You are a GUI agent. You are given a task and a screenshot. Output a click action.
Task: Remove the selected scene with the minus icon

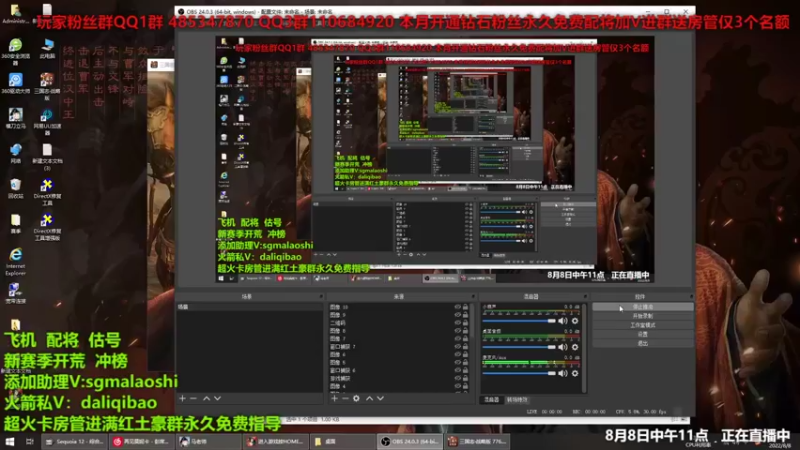coord(193,398)
